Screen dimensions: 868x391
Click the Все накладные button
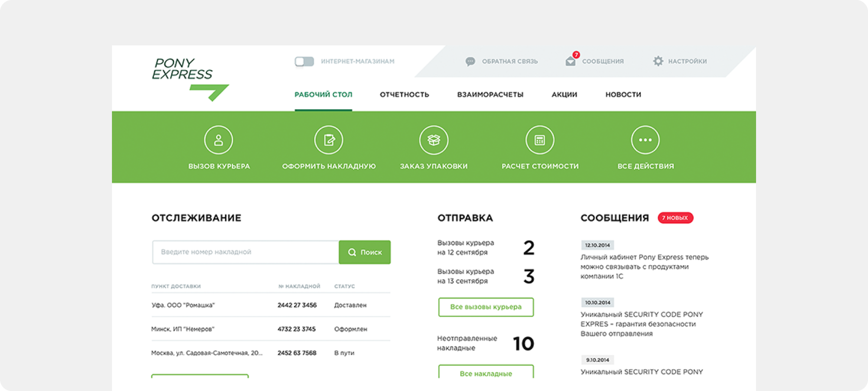tap(486, 373)
